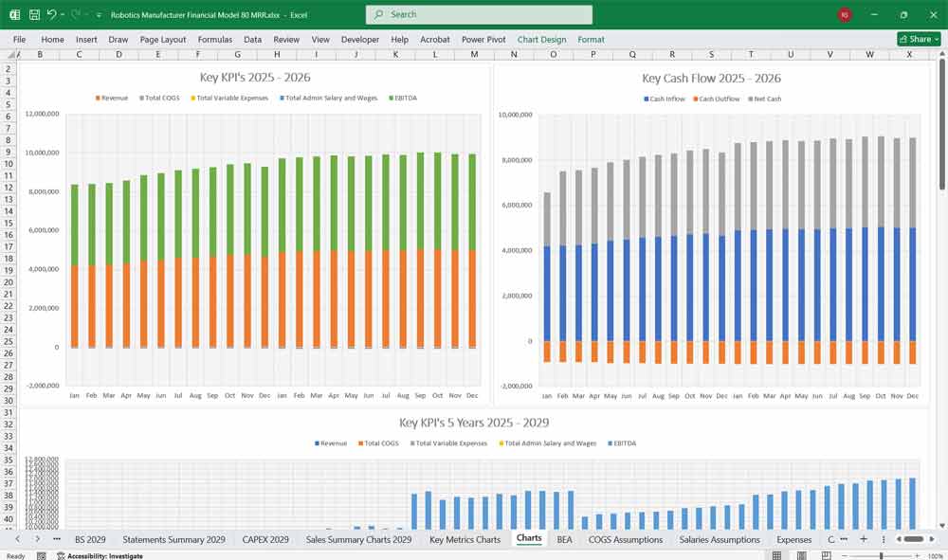Open the Undo history dropdown arrow
The width and height of the screenshot is (948, 560).
[x=63, y=16]
